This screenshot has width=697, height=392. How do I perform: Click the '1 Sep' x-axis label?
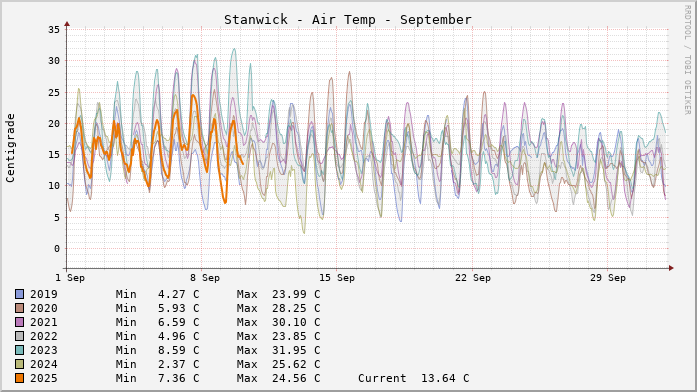(x=70, y=278)
